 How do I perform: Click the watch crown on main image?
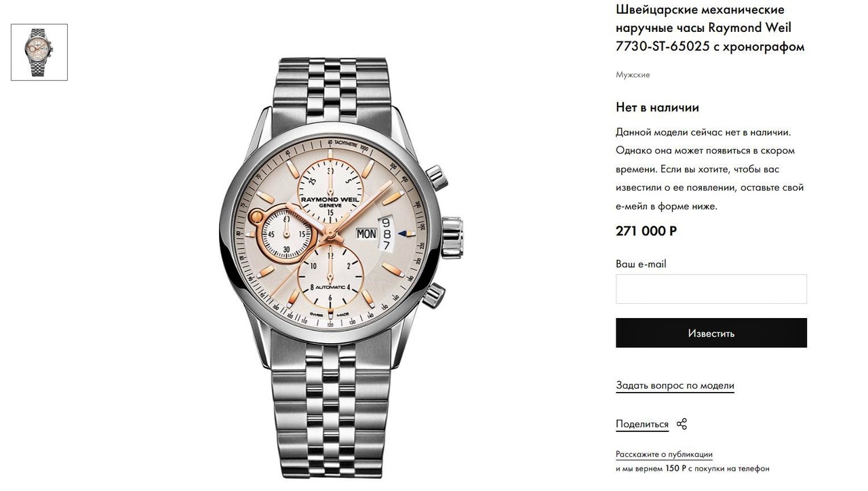pos(452,236)
